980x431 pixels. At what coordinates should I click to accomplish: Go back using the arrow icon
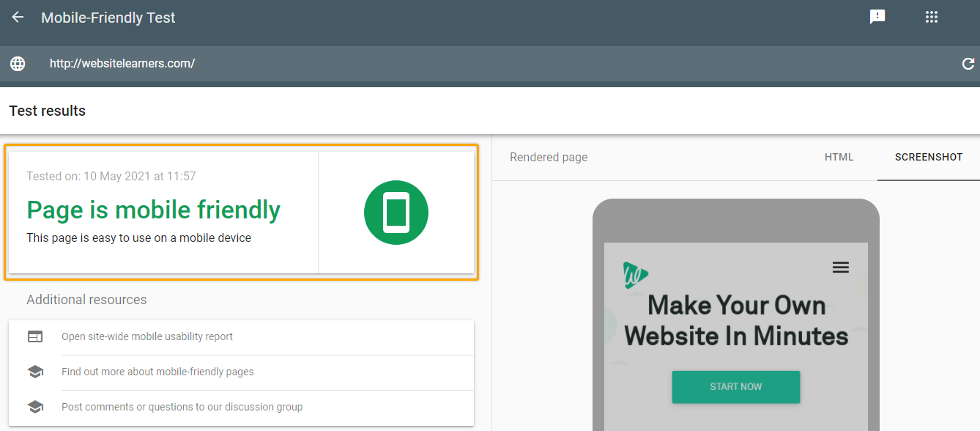pyautogui.click(x=18, y=17)
